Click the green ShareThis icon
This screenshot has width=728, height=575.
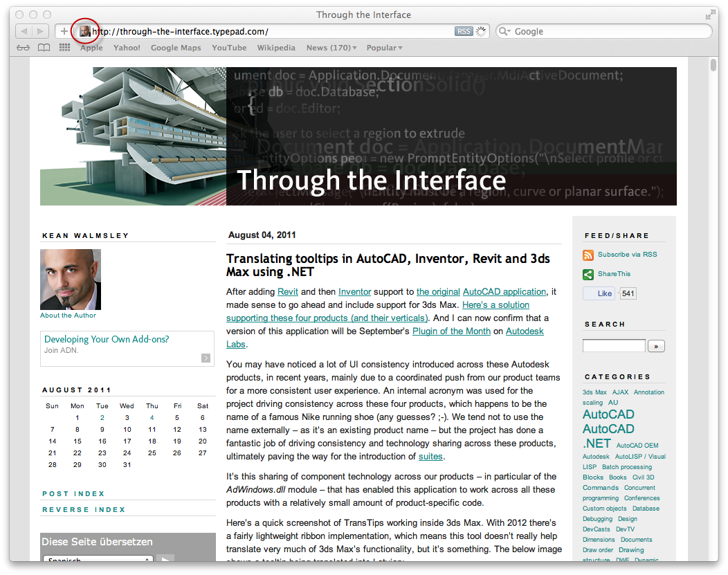588,274
